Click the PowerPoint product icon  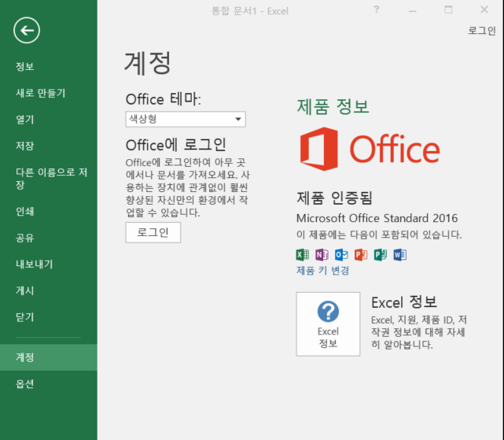pos(361,254)
